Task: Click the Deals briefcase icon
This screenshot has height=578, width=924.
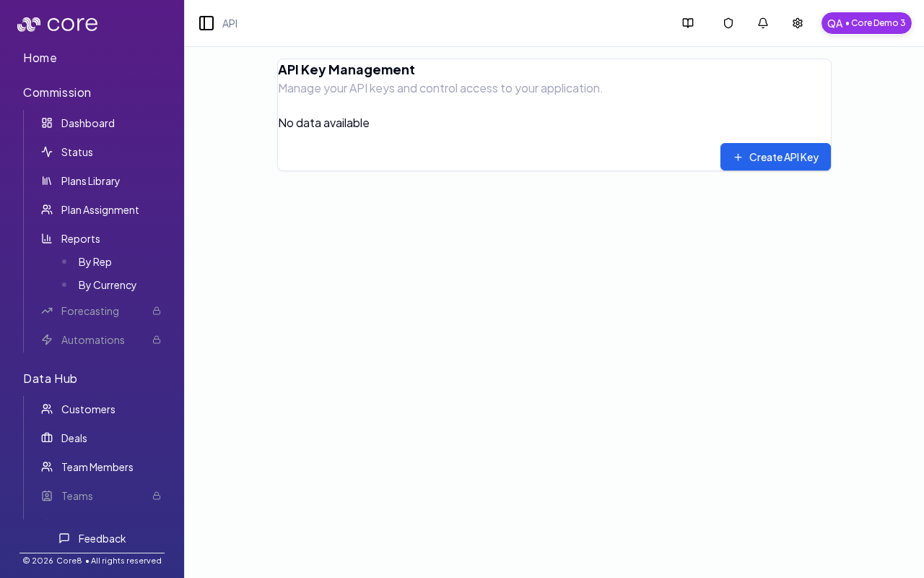Action: coord(47,438)
